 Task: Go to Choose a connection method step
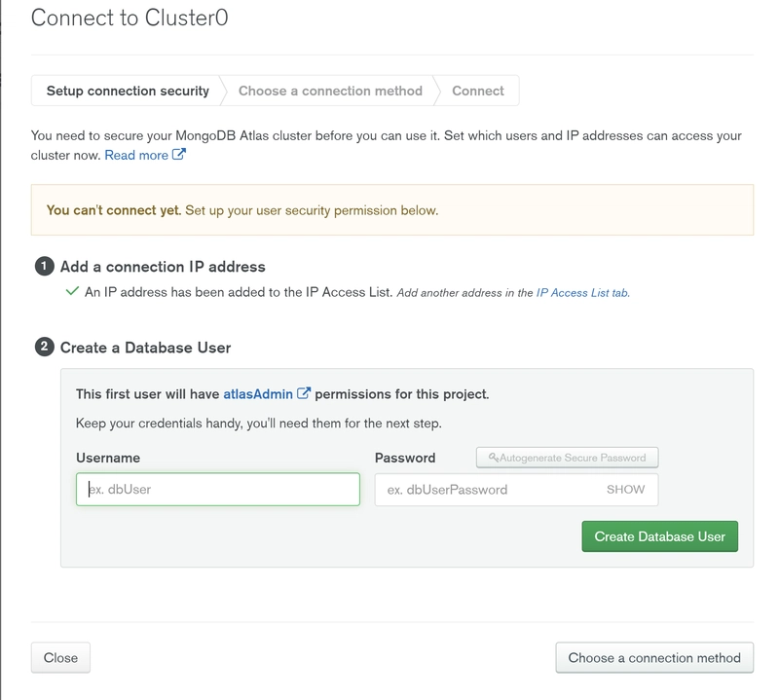pos(330,91)
